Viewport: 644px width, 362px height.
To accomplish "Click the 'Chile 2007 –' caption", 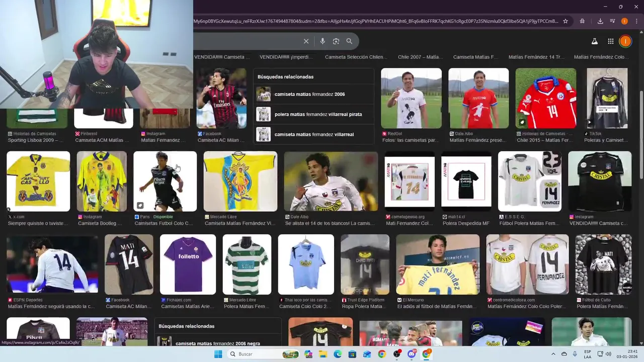I will 420,57.
